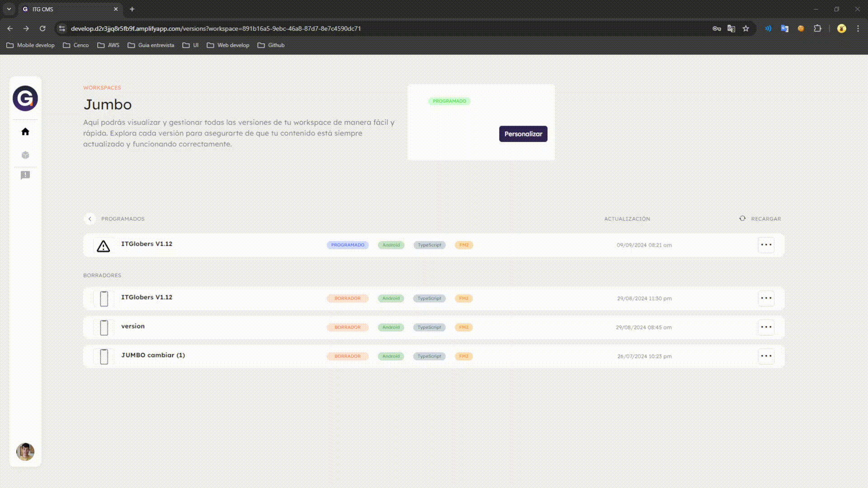
Task: Open the options menu for JUMBO cambiar (1)
Action: (766, 356)
